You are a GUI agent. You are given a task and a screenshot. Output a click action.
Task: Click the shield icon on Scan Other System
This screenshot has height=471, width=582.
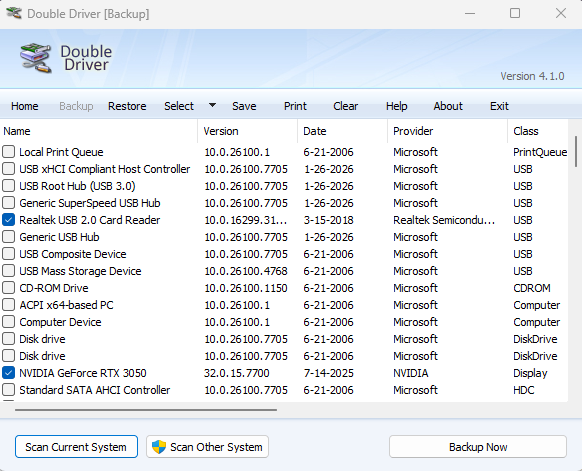[x=159, y=447]
